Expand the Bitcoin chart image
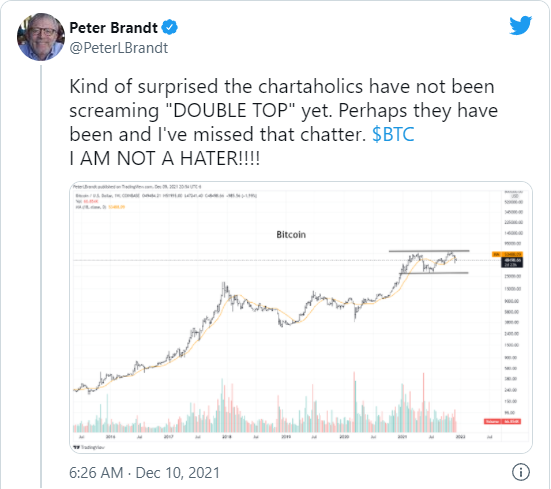 [x=301, y=317]
